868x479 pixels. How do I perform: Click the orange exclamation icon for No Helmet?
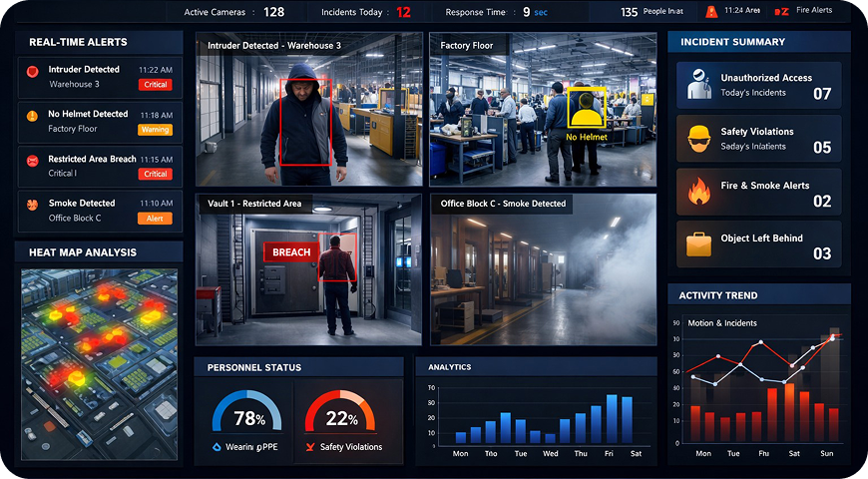tap(33, 116)
